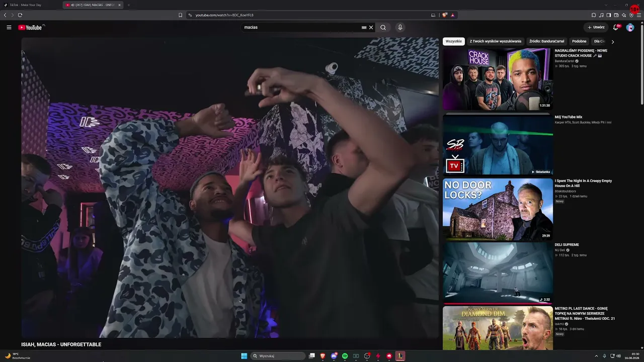
Task: Open the Leo AI sparkle icon
Action: [624, 15]
